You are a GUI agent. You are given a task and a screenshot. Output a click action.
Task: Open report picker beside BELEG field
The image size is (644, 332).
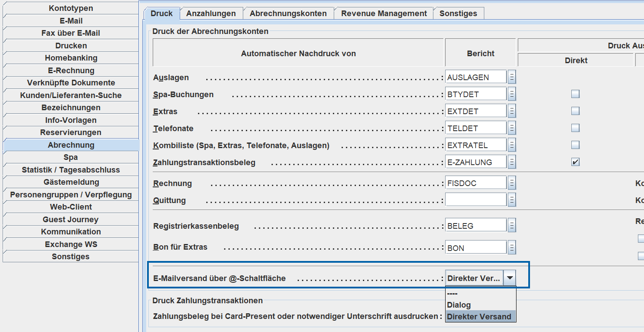(512, 226)
